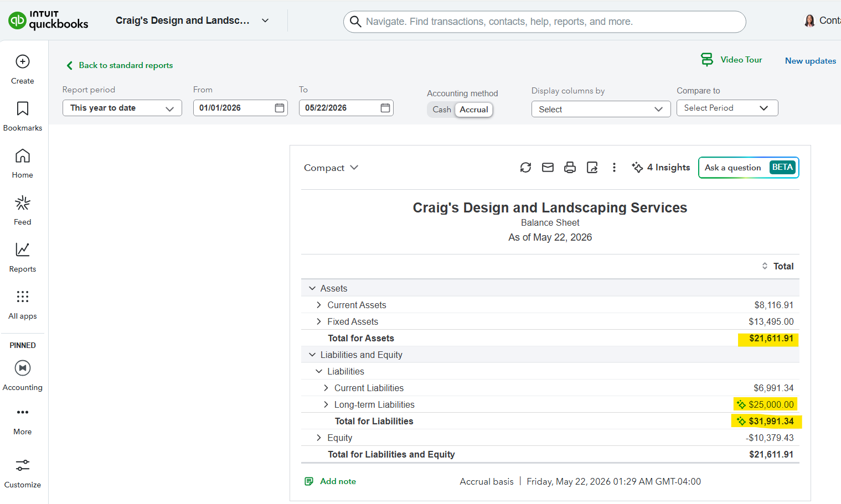The width and height of the screenshot is (841, 504).
Task: Switch accounting method to Cash
Action: click(442, 110)
